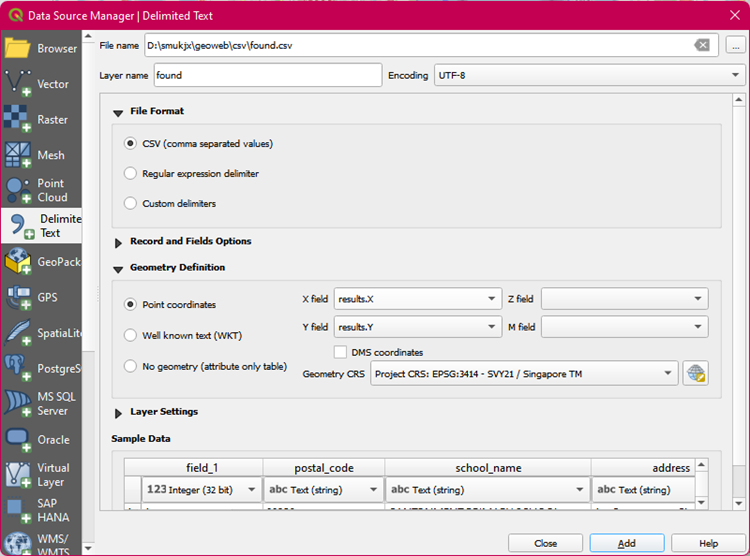Clear the file name field
Screen dimensions: 750x556
tap(702, 45)
